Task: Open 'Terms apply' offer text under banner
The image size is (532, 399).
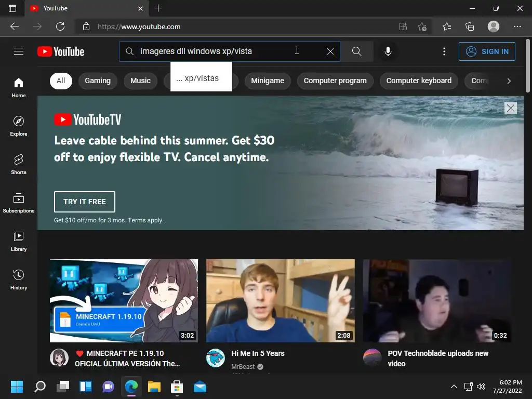Action: 146,220
